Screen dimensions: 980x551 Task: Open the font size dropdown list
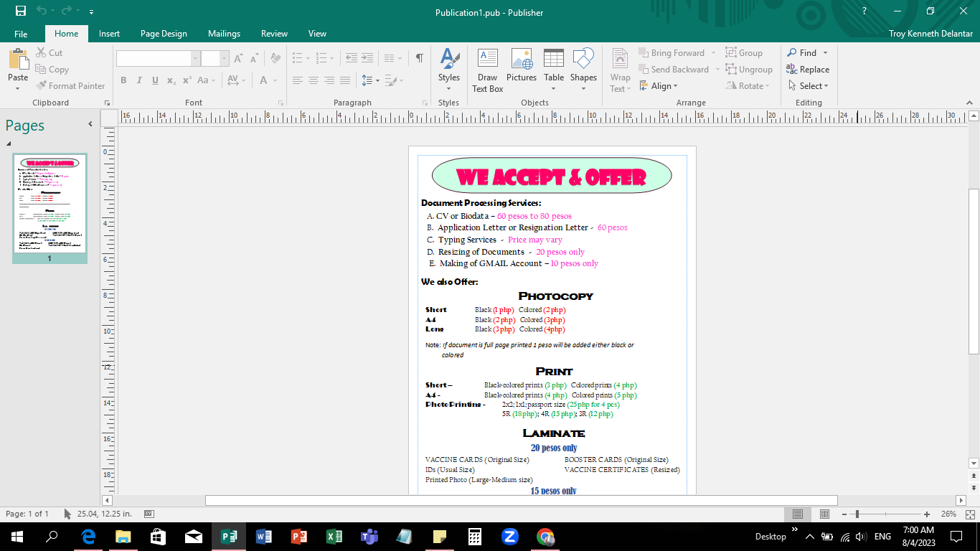point(225,59)
